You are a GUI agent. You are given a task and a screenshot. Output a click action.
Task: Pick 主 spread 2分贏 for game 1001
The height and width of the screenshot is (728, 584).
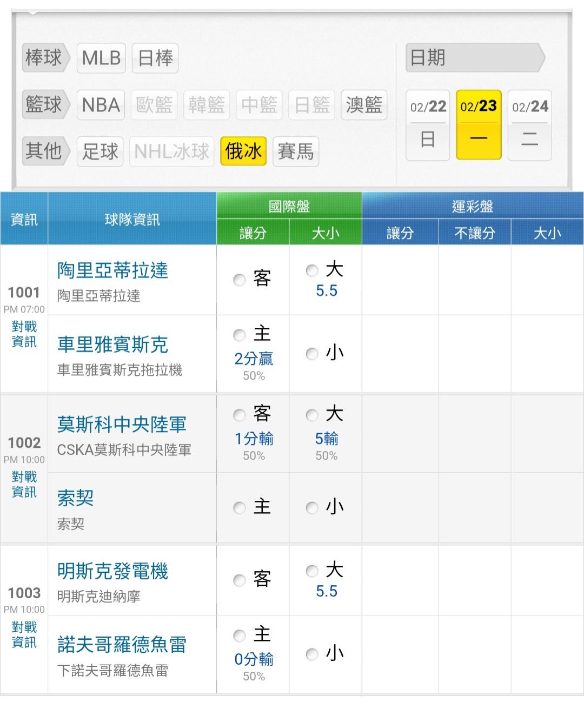[x=240, y=335]
